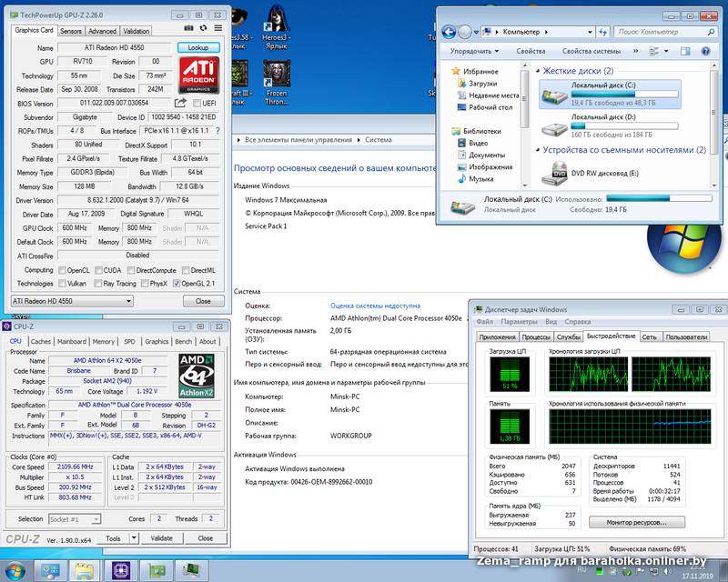Click the volume speaker tray icon

(667, 571)
